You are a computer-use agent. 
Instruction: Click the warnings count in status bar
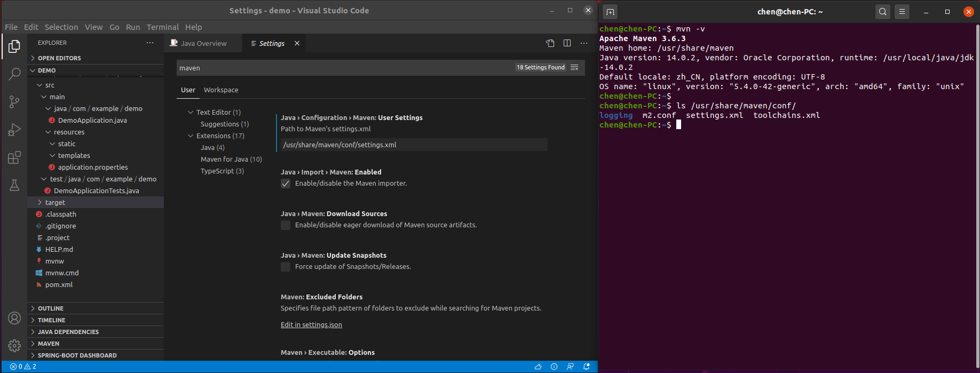[x=30, y=367]
